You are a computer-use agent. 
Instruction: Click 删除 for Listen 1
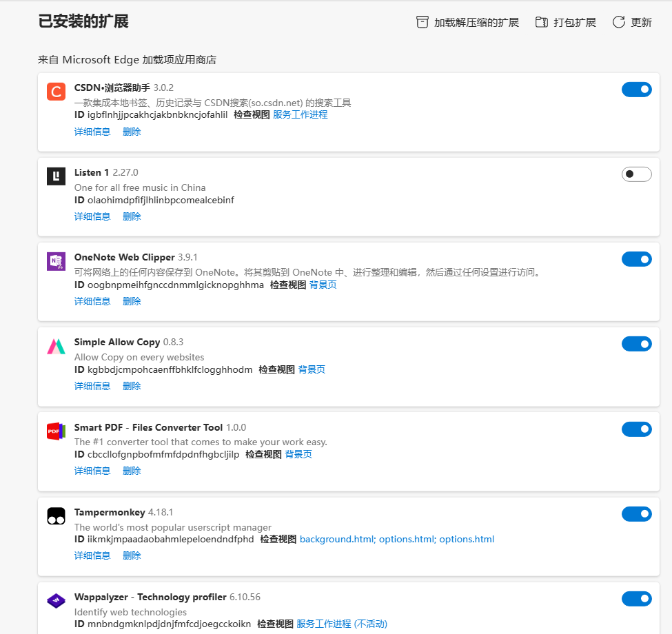(x=132, y=216)
